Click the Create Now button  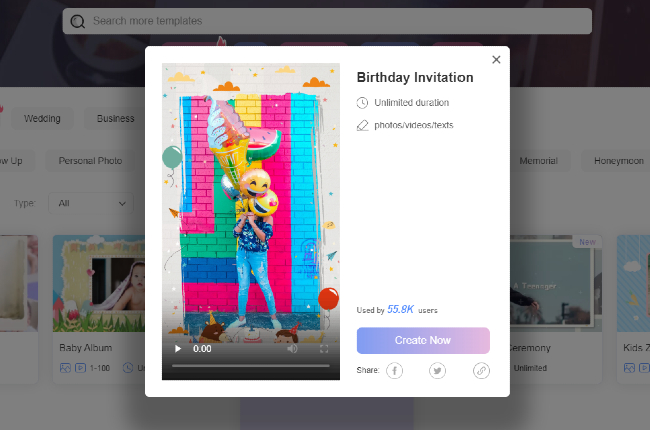pyautogui.click(x=423, y=340)
